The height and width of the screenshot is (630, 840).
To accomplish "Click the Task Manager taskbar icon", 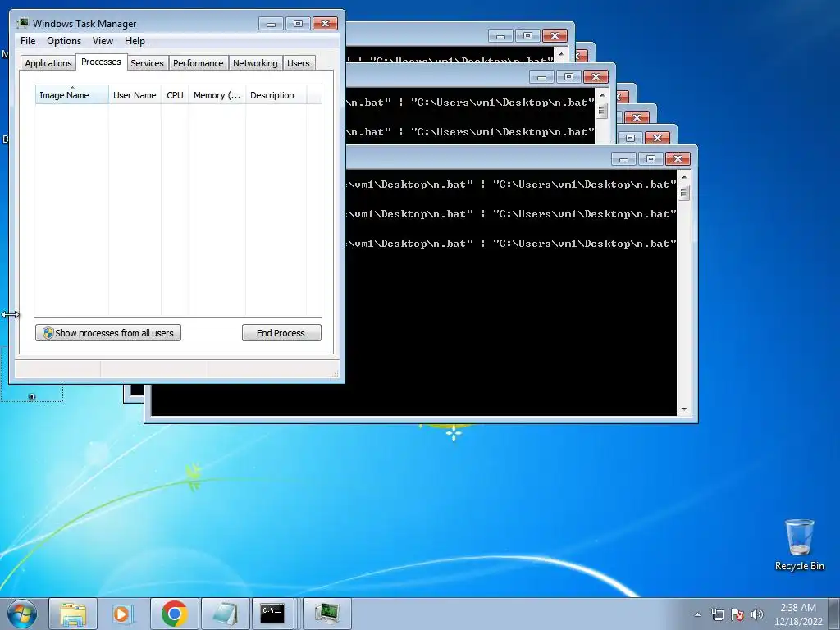I will pos(326,614).
